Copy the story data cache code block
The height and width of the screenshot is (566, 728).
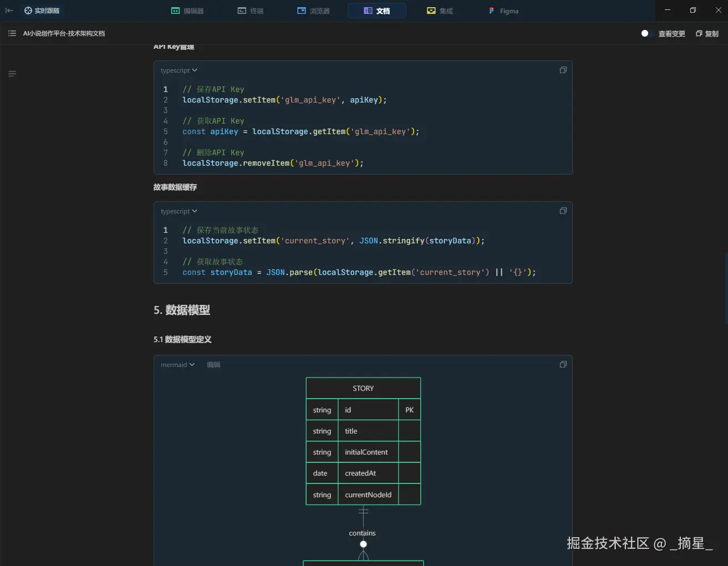click(563, 211)
